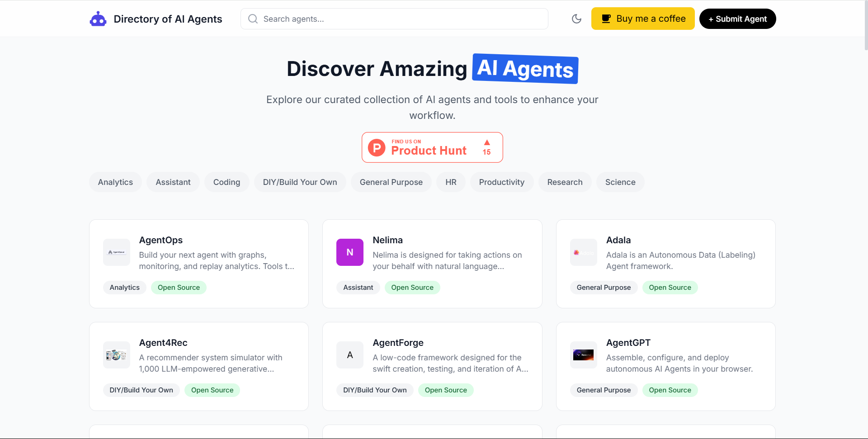The width and height of the screenshot is (868, 439).
Task: Filter by DIY/Build Your Own category chip
Action: (300, 182)
